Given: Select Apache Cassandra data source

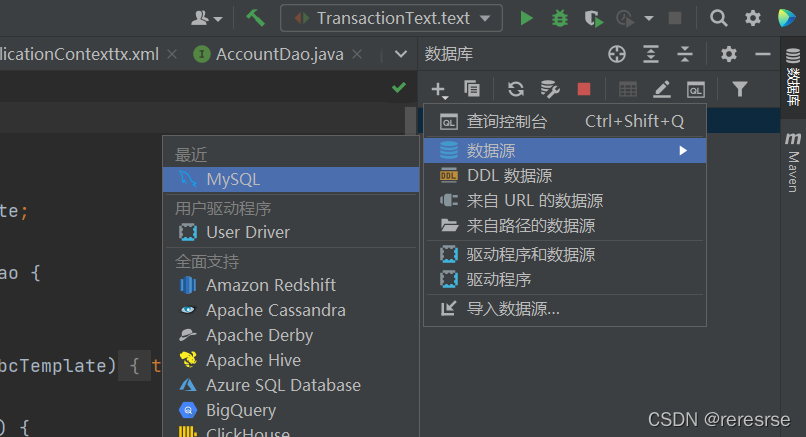Looking at the screenshot, I should pyautogui.click(x=291, y=311).
